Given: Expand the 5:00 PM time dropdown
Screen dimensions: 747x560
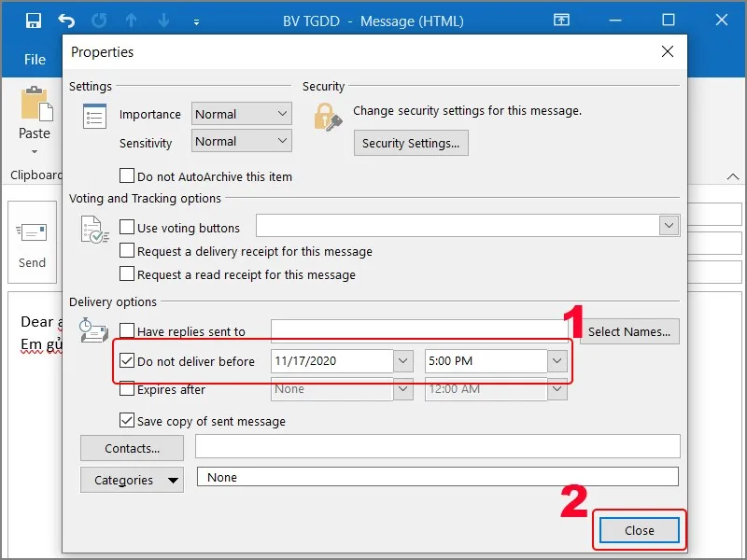Looking at the screenshot, I should pos(558,361).
